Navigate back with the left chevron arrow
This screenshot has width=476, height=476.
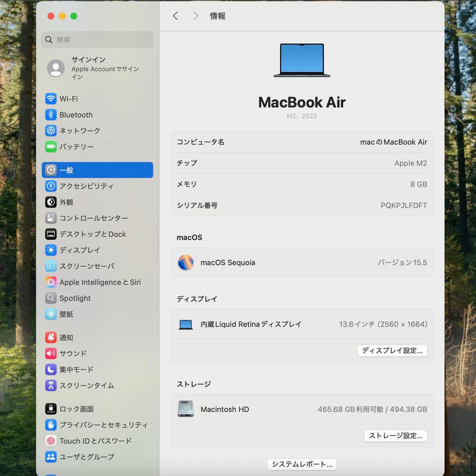(x=175, y=16)
